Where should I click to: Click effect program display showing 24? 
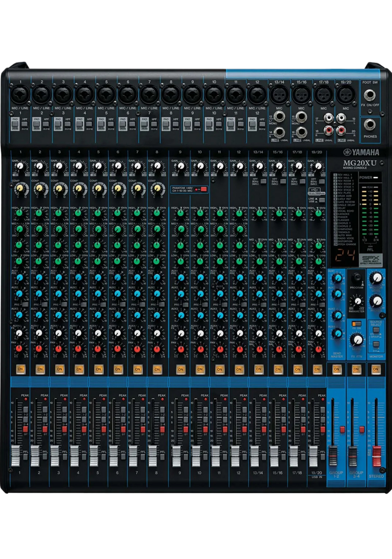click(x=346, y=256)
